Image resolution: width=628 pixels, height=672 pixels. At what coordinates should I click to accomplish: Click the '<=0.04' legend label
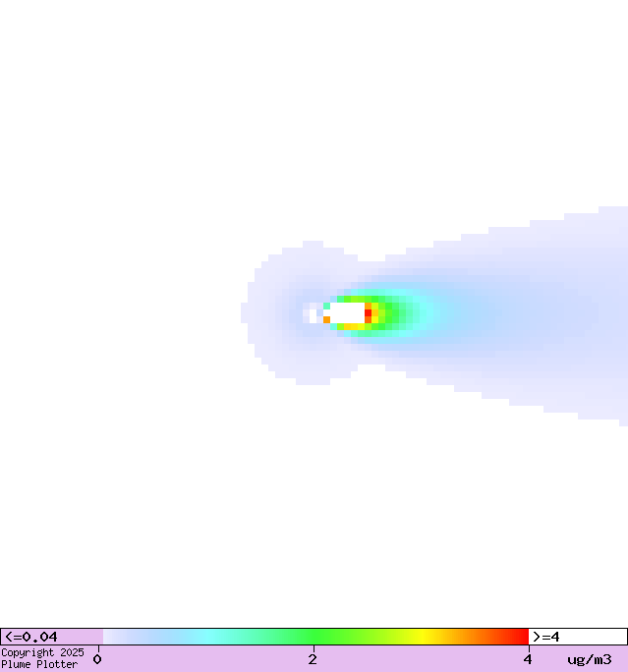(x=30, y=637)
